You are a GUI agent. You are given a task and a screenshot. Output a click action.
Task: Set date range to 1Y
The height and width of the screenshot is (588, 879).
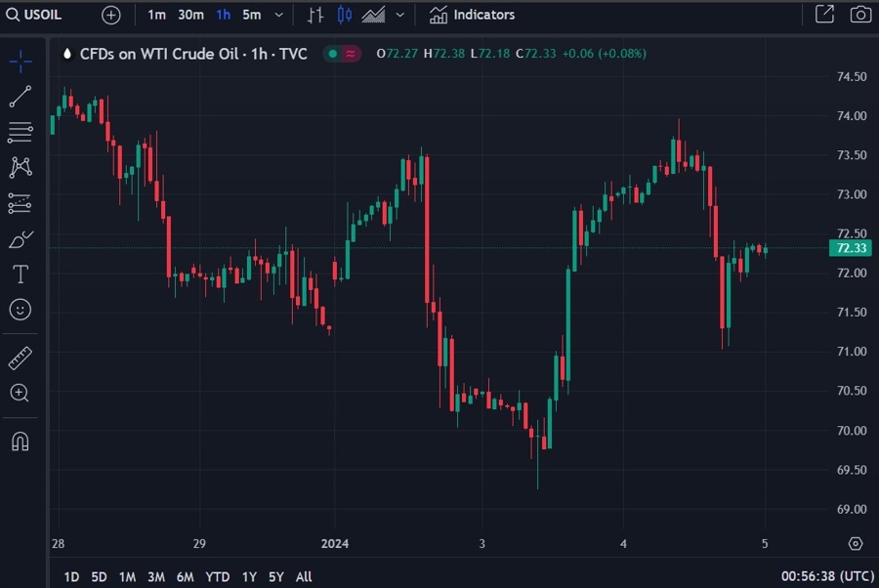(249, 577)
